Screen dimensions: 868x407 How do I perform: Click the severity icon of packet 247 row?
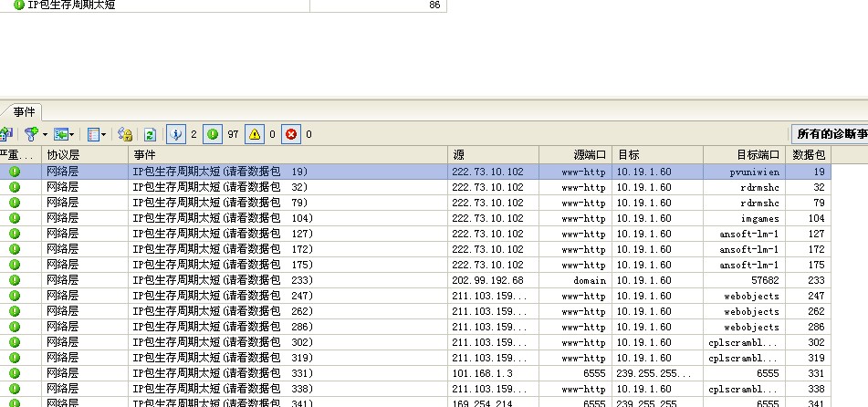[15, 296]
